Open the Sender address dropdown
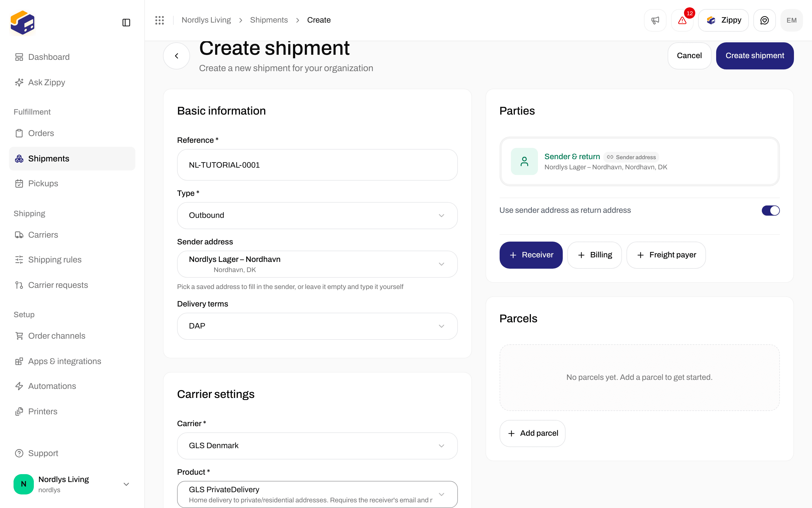The image size is (812, 508). (317, 264)
